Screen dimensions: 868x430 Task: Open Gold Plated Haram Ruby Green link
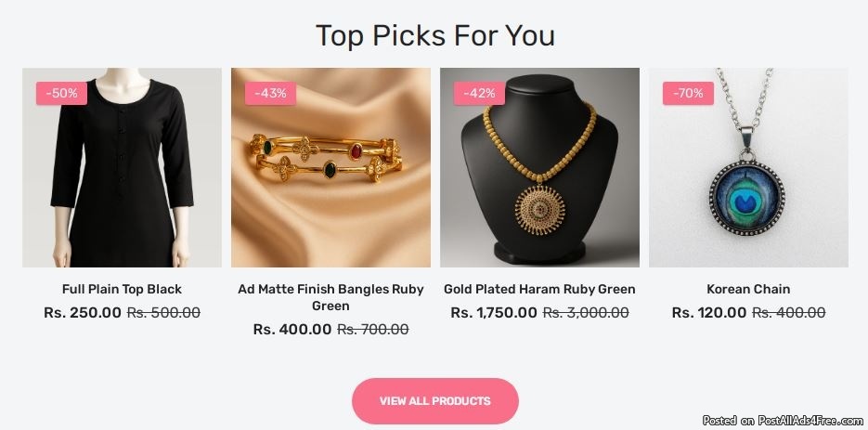click(539, 289)
